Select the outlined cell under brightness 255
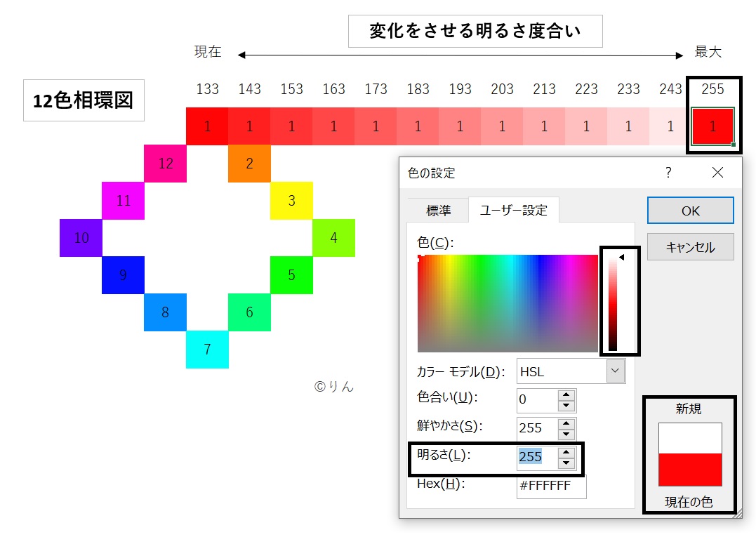 712,126
